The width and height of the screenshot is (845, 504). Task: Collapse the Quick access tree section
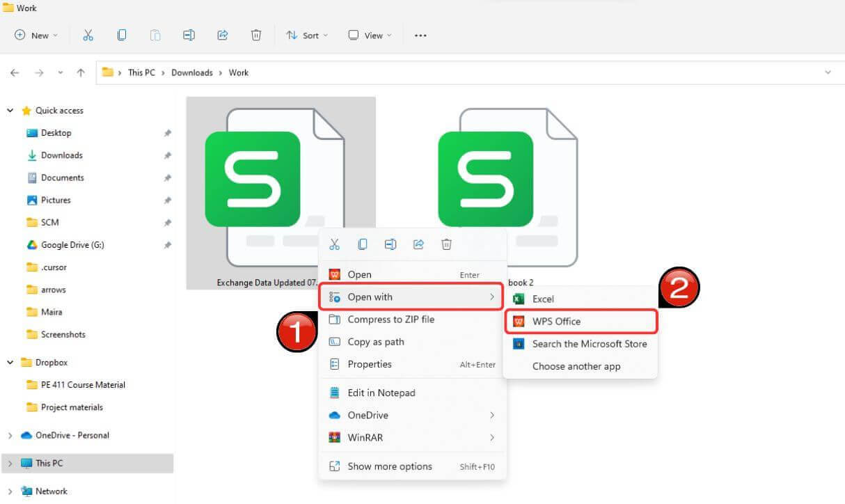(x=10, y=111)
